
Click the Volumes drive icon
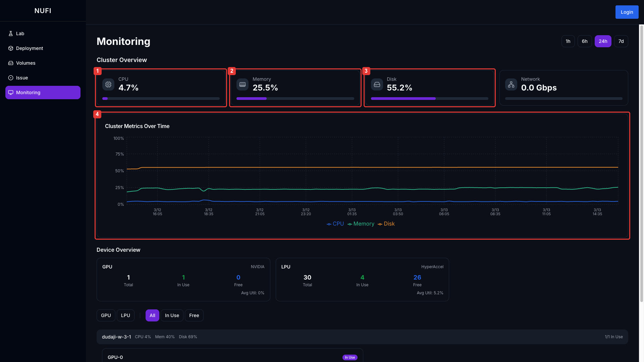[x=11, y=63]
